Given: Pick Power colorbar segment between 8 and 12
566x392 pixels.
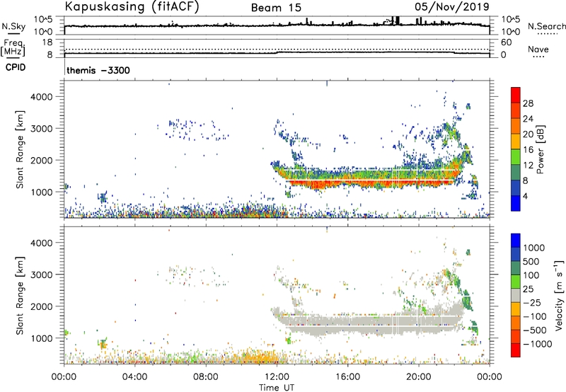Looking at the screenshot, I should pos(516,173).
